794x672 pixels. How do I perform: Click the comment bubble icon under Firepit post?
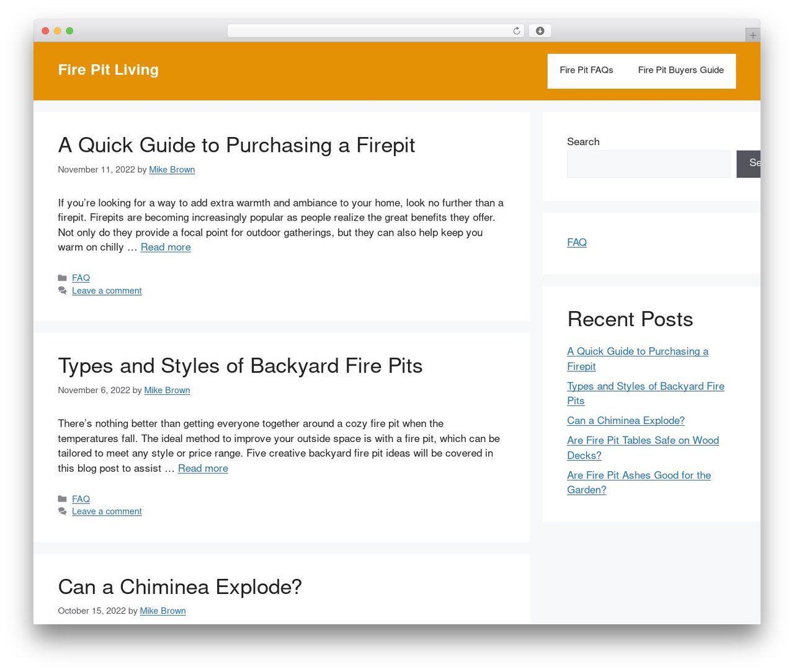62,291
